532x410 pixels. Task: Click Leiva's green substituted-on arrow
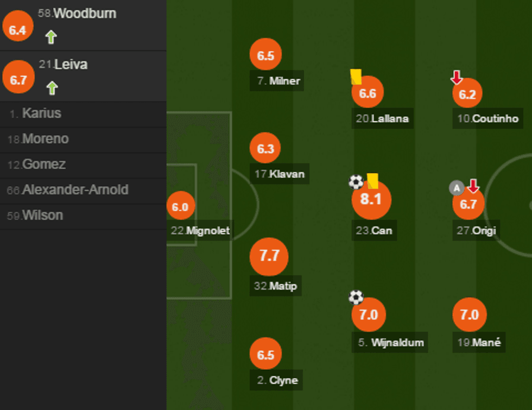click(52, 87)
